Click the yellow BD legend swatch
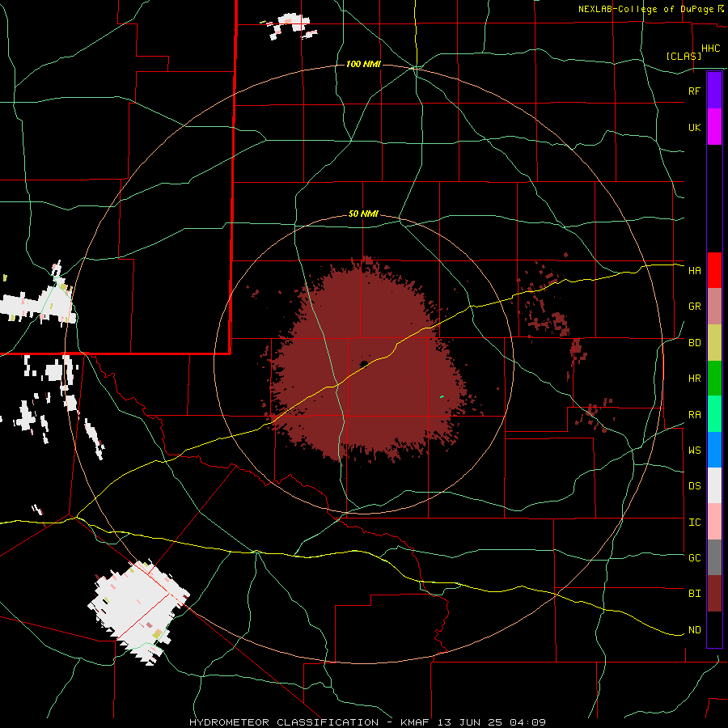 [x=714, y=342]
